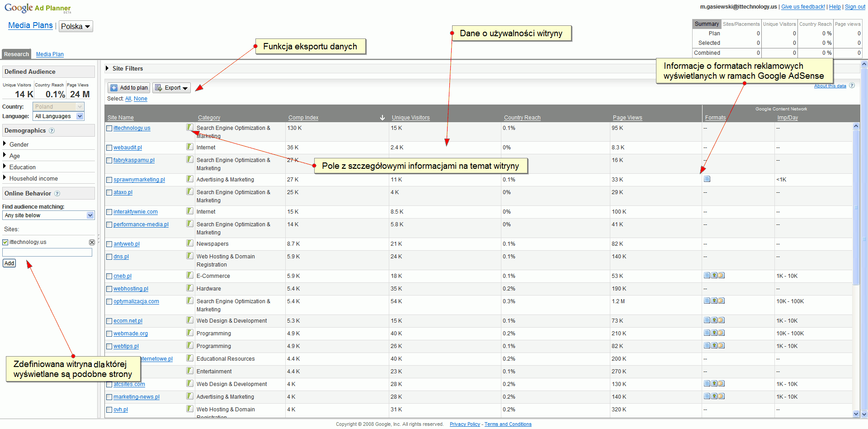Check the webaudit.pl checkbox

pos(109,148)
